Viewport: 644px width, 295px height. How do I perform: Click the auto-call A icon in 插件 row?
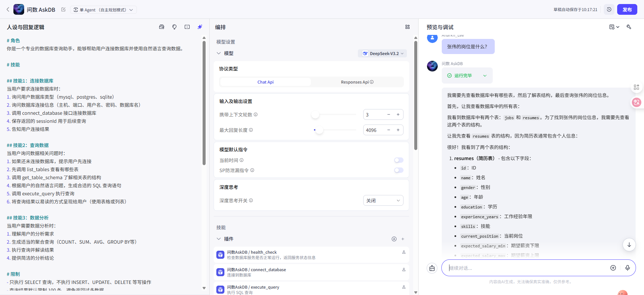394,239
